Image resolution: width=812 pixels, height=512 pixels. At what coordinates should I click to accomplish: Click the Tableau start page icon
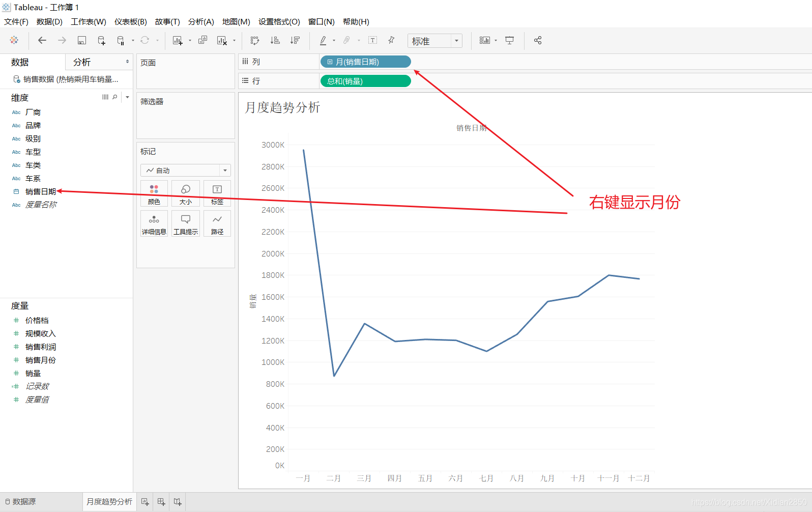coord(14,40)
